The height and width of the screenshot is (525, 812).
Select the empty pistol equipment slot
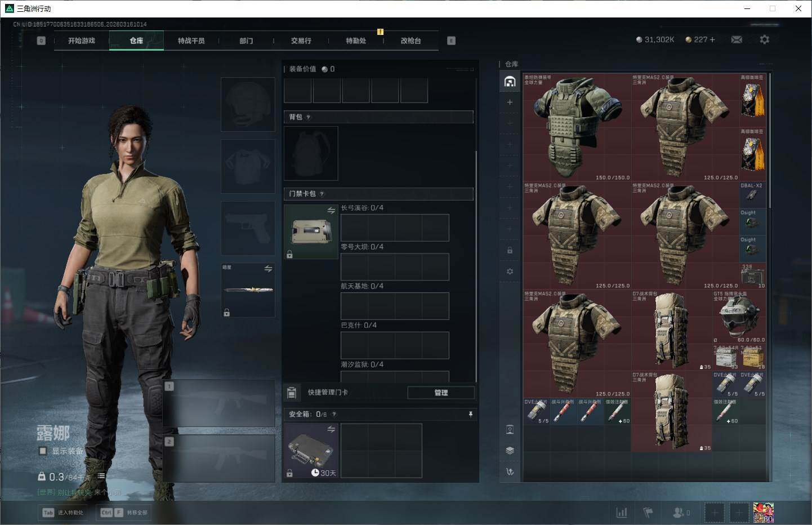(248, 228)
